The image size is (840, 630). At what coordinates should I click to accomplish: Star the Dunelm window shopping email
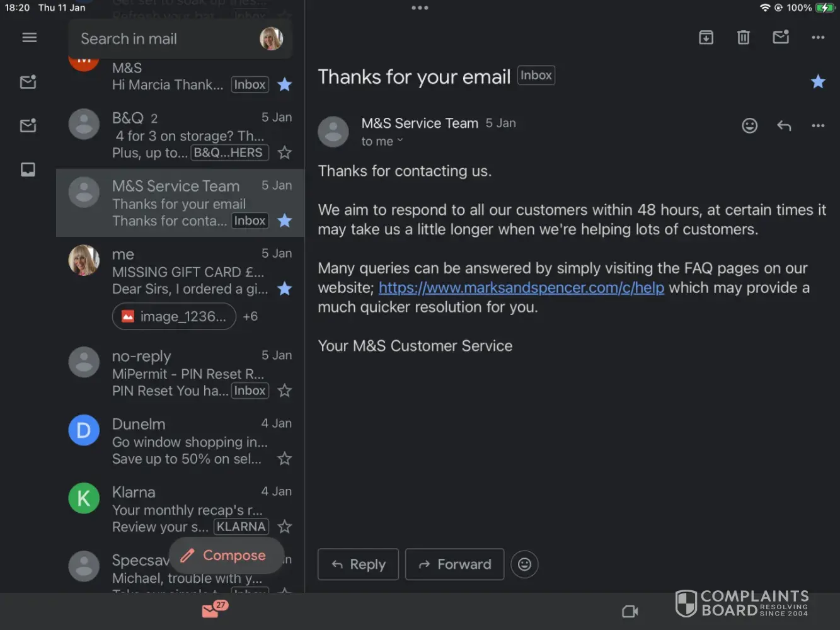click(285, 459)
